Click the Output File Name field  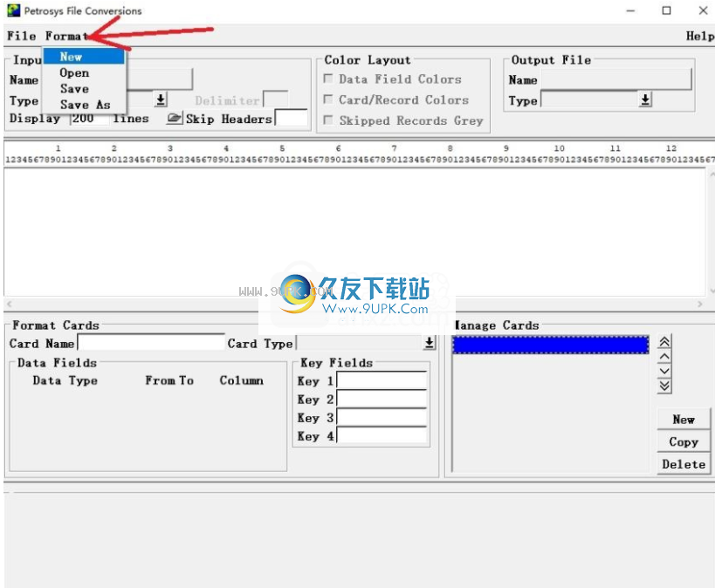[x=616, y=79]
